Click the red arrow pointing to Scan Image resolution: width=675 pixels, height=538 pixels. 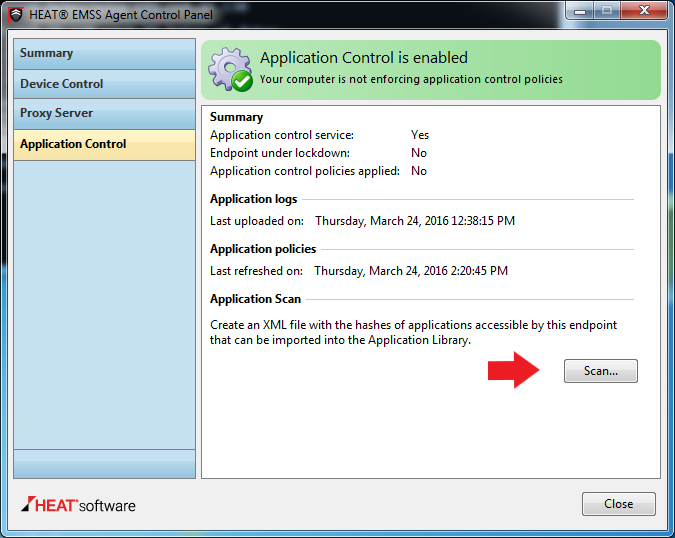point(514,370)
